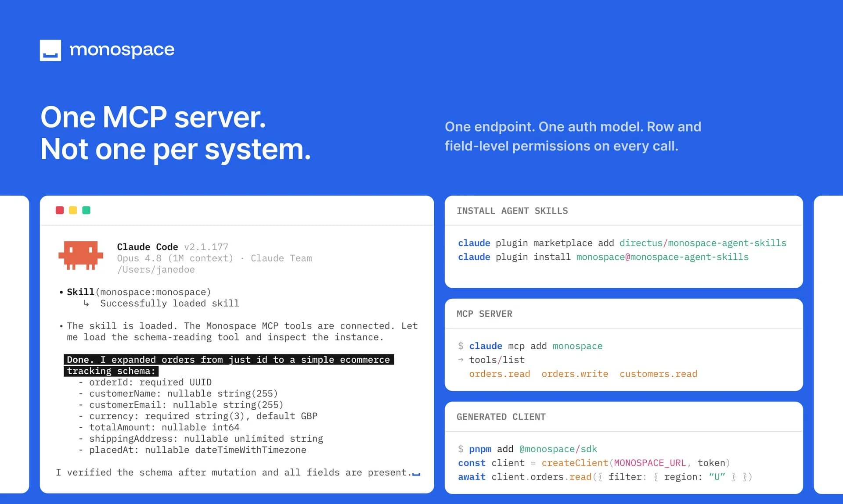Click the terminal cursor after 'present.'
Image resolution: width=843 pixels, height=504 pixels.
coord(416,474)
